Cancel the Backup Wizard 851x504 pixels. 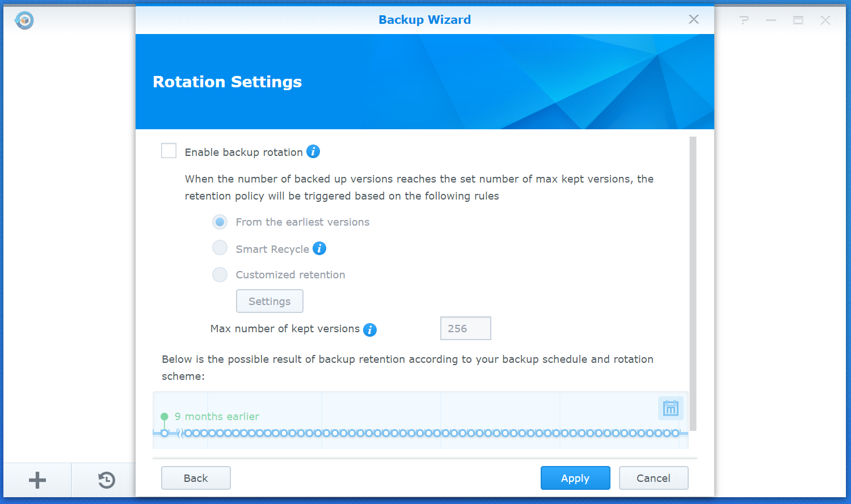click(654, 478)
